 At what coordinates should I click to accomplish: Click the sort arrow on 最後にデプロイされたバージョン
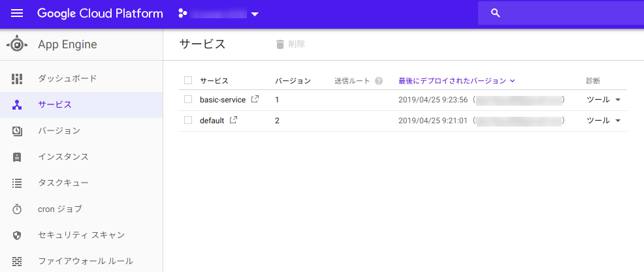pyautogui.click(x=512, y=81)
